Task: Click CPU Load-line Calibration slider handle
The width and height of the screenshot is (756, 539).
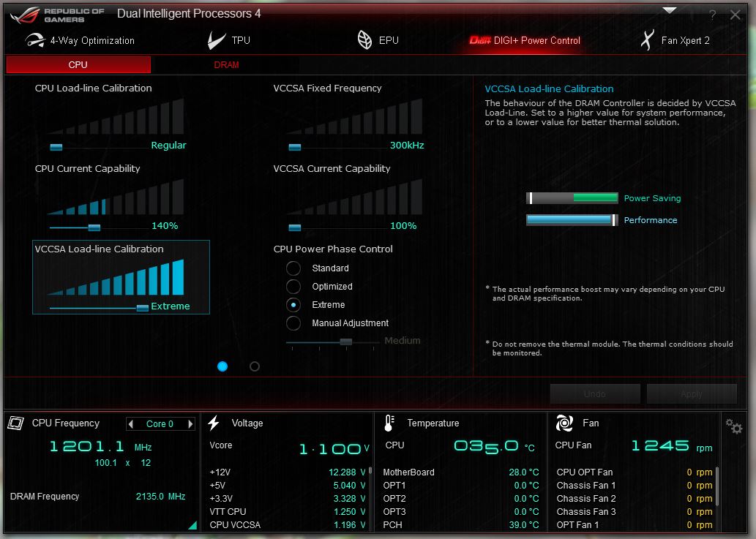Action: pos(56,147)
